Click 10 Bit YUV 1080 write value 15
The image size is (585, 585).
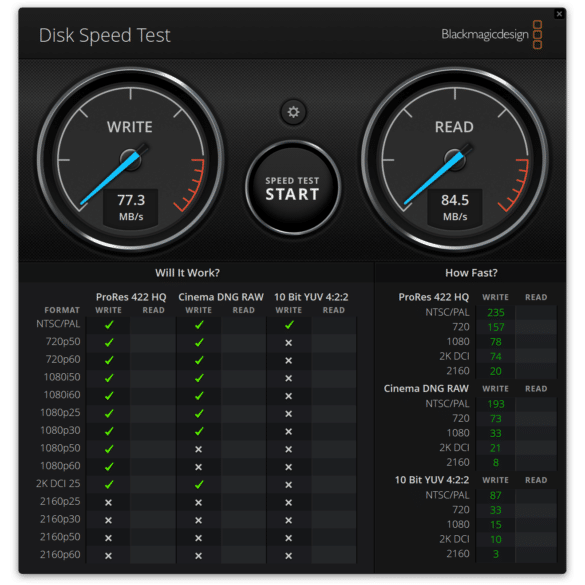[496, 525]
